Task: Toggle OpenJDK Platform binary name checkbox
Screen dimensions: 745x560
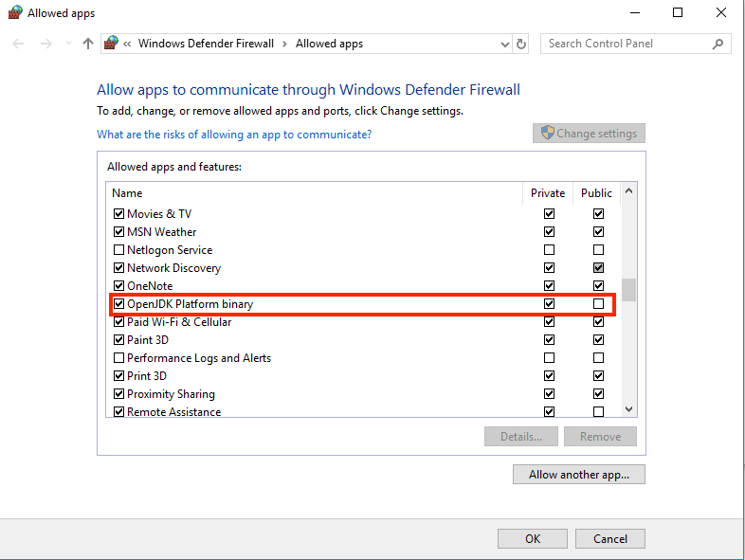Action: [118, 303]
